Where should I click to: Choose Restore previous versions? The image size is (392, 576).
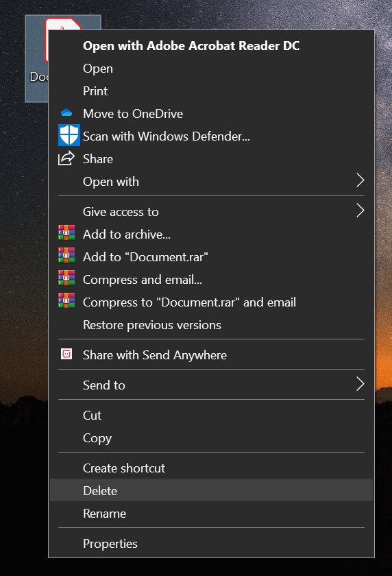(211, 325)
